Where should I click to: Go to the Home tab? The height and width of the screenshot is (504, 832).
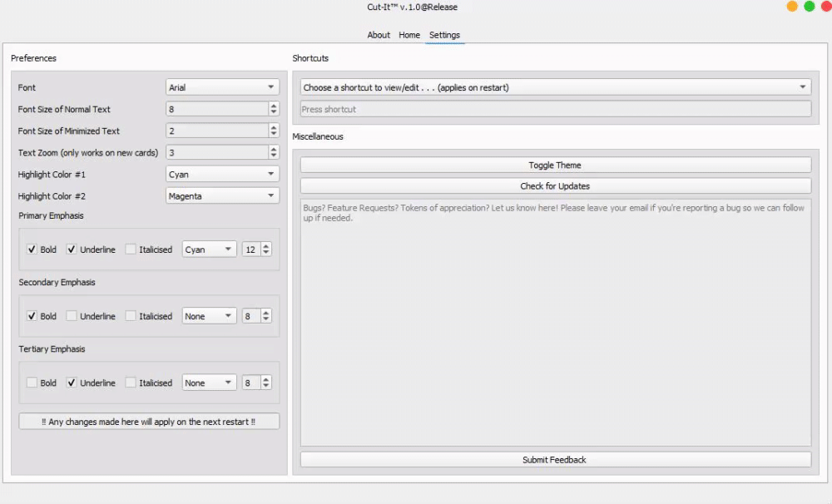tap(409, 35)
